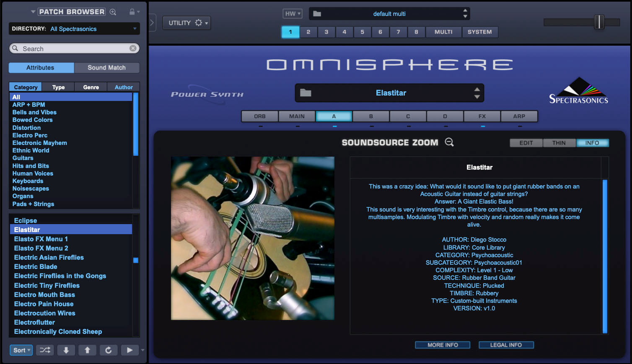Click the LEGAL INFO button
This screenshot has height=364, width=632.
click(x=506, y=345)
